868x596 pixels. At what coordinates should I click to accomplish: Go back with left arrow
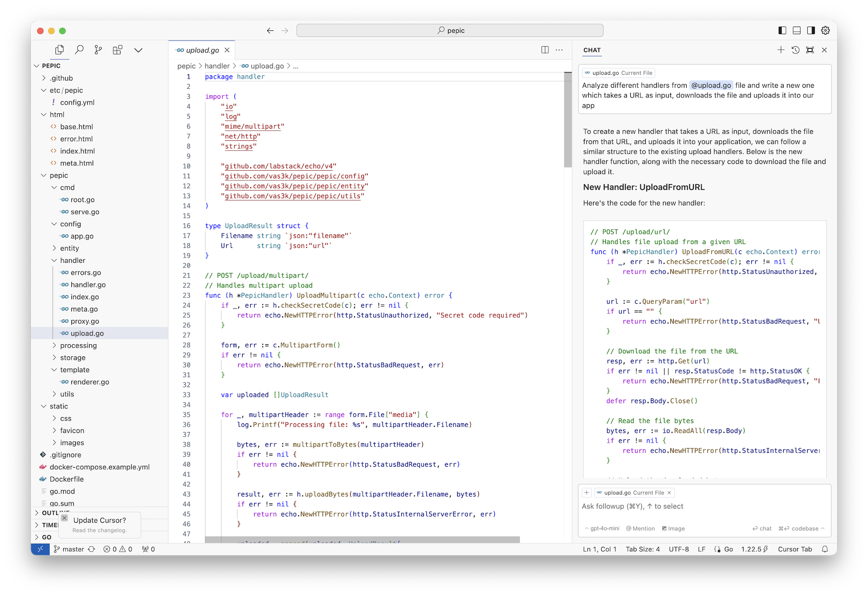270,30
